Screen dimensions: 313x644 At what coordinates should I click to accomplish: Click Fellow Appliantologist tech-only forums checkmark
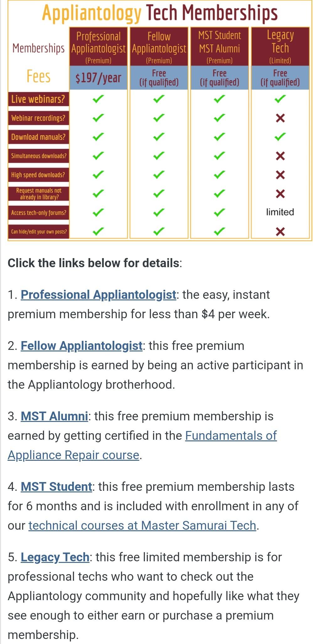tap(159, 213)
